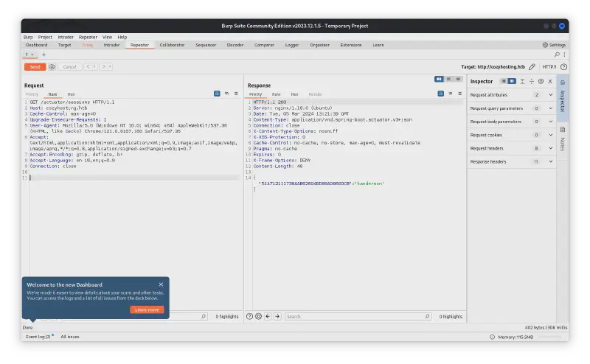This screenshot has height=364, width=590.
Task: Open the Intruder menu
Action: (x=66, y=37)
